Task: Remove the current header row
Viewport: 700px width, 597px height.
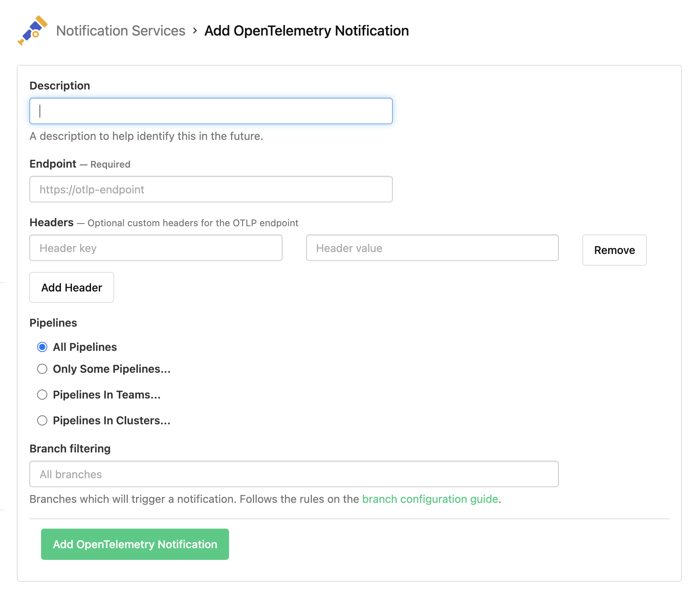Action: coord(614,250)
